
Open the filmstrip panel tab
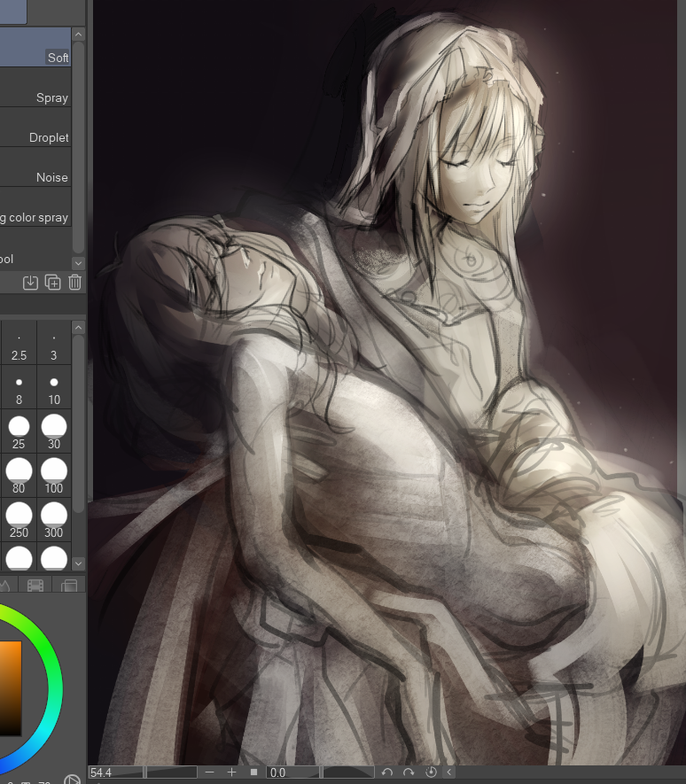click(x=35, y=585)
